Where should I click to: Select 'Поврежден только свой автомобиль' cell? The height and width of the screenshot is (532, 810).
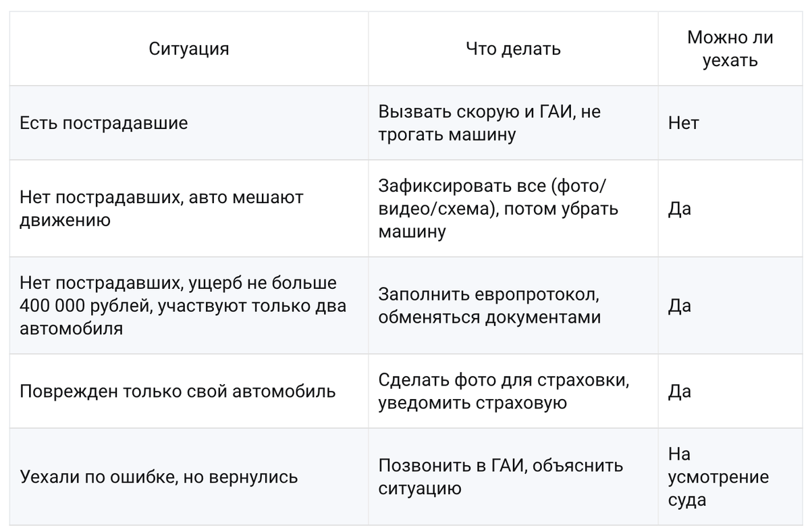point(189,392)
